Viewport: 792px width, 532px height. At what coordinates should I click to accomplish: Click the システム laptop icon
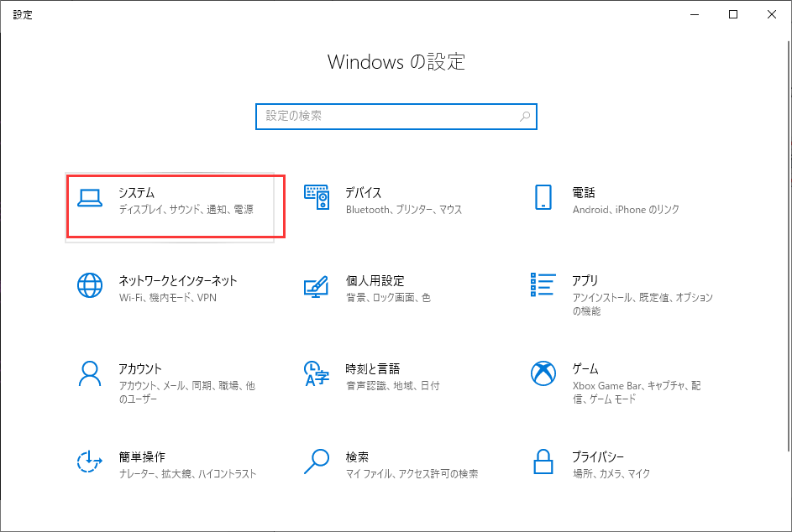point(90,193)
